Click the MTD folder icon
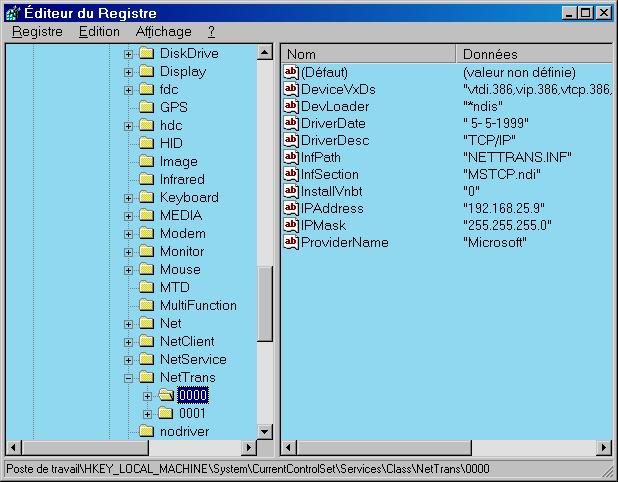This screenshot has height=482, width=618. [147, 287]
